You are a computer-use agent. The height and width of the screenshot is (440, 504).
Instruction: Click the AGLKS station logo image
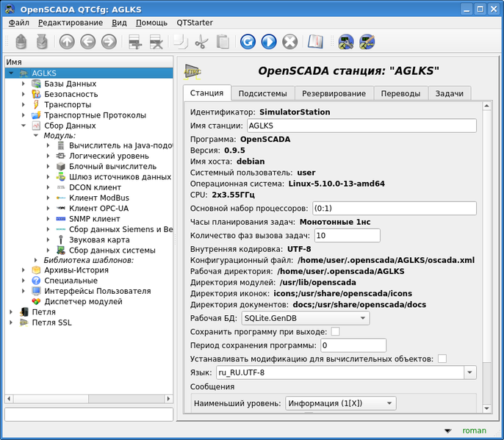click(x=192, y=71)
